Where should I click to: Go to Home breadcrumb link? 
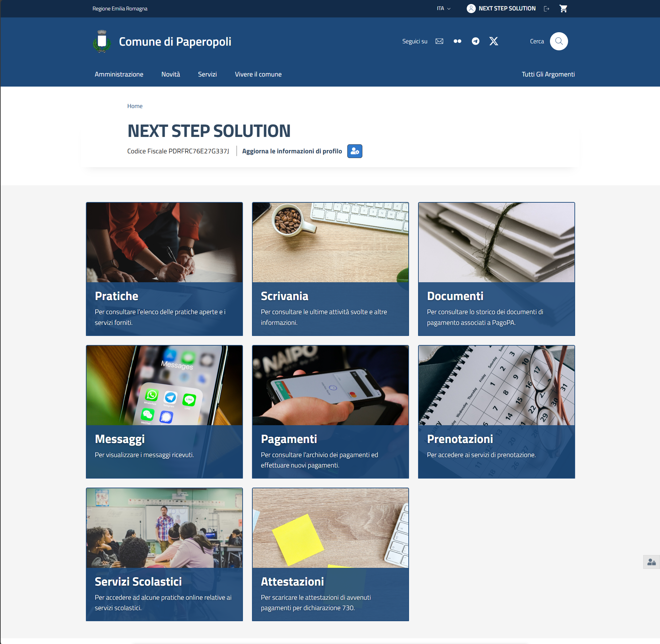[x=135, y=106]
